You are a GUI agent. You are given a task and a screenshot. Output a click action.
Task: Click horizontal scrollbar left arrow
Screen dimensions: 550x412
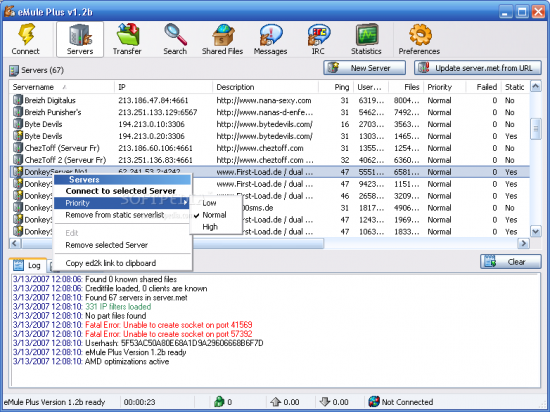15,243
